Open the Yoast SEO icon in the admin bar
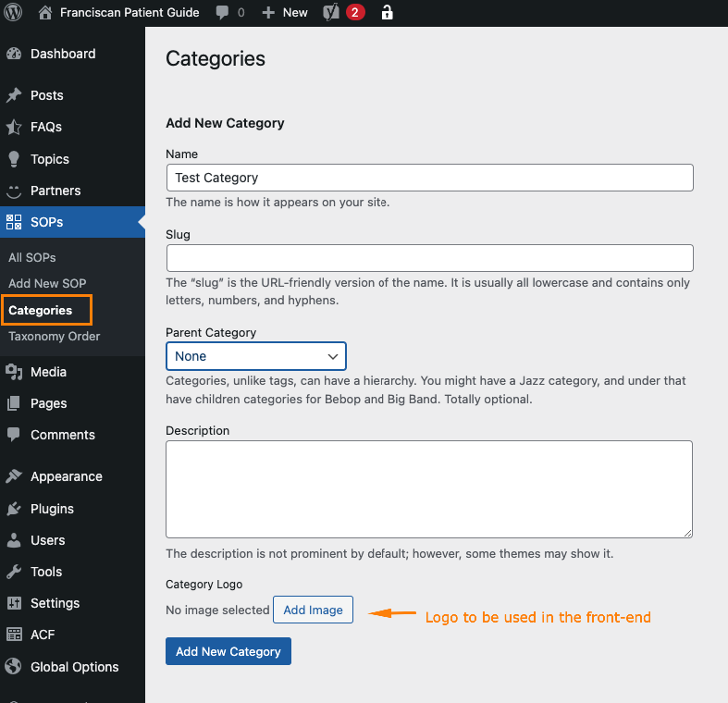Screen dimensions: 728x703 click(331, 13)
